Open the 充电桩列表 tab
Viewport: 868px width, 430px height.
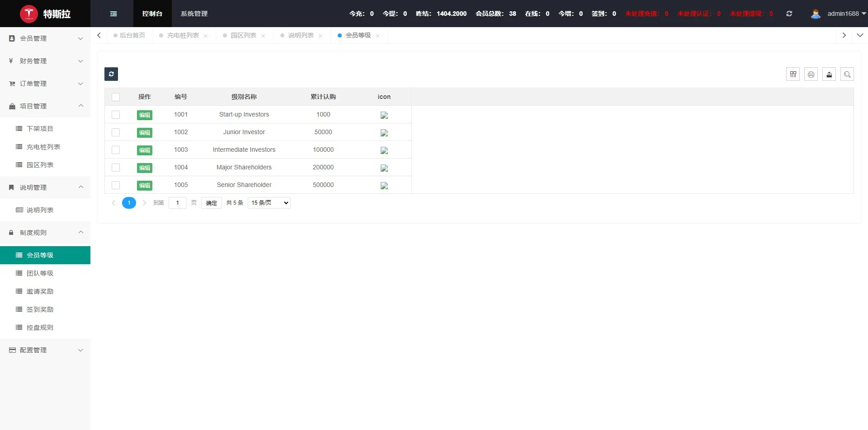coord(183,35)
